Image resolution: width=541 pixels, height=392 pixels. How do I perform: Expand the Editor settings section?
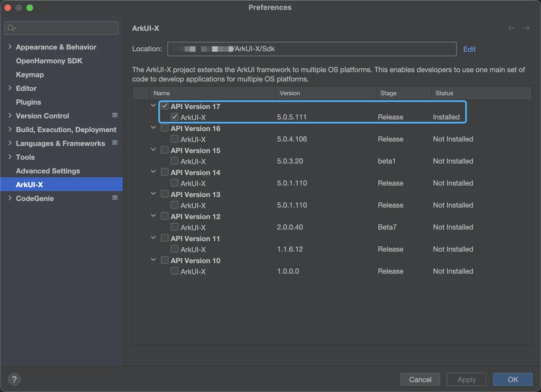tap(10, 88)
